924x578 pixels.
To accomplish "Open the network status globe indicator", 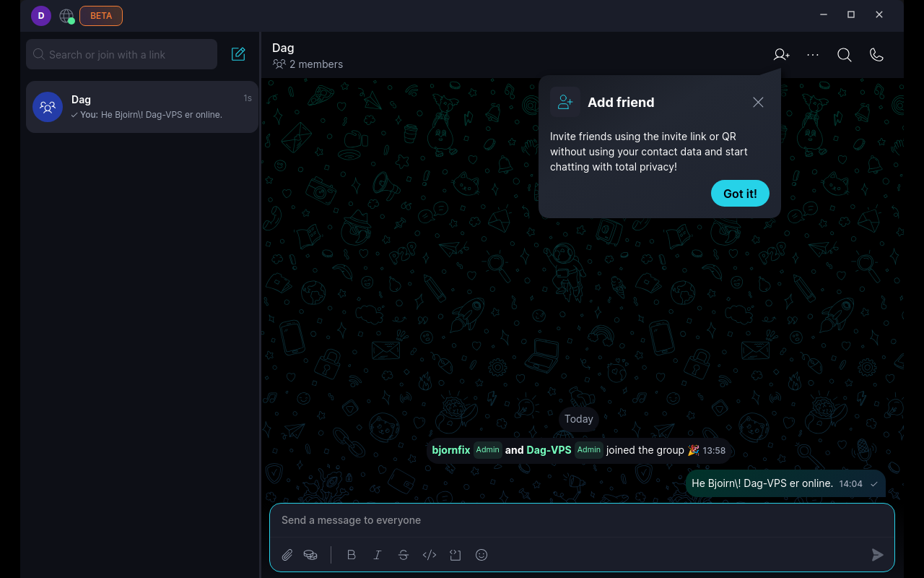I will [66, 16].
